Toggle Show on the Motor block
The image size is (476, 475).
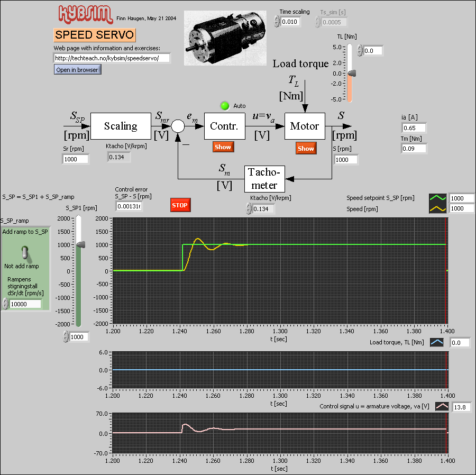coord(306,149)
